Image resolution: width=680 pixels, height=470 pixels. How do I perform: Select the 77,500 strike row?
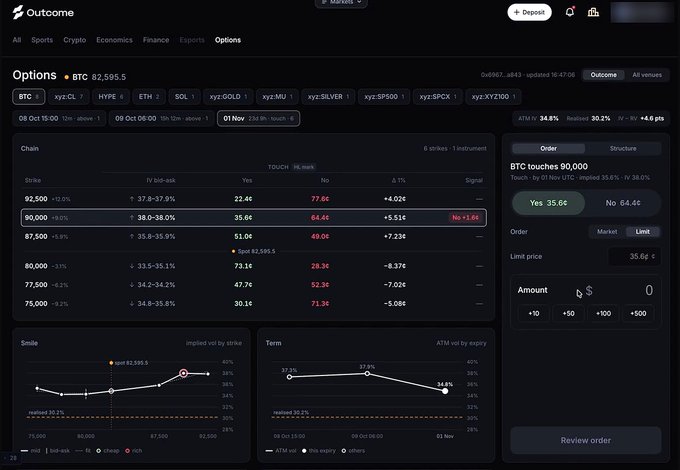click(x=254, y=285)
